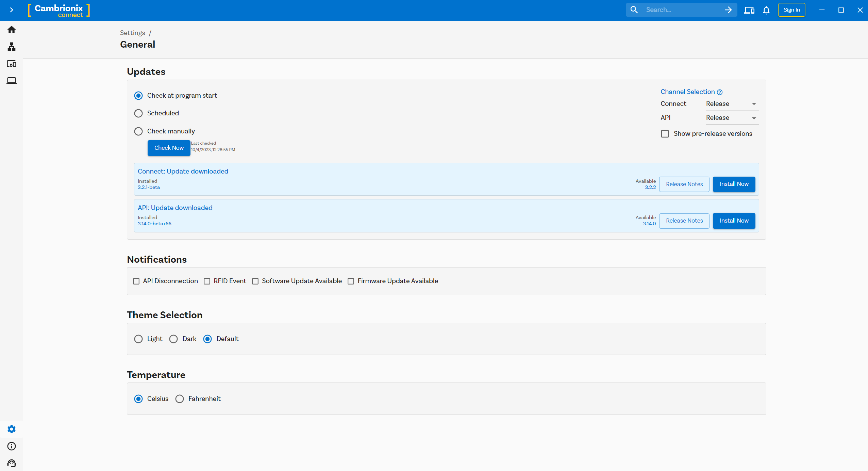Click the devices icon in top bar
Image resolution: width=868 pixels, height=471 pixels.
749,10
